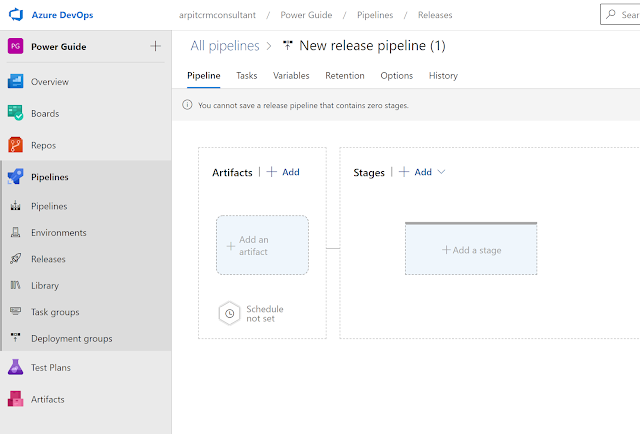Click Add next to Artifacts heading
This screenshot has width=640, height=434.
283,172
